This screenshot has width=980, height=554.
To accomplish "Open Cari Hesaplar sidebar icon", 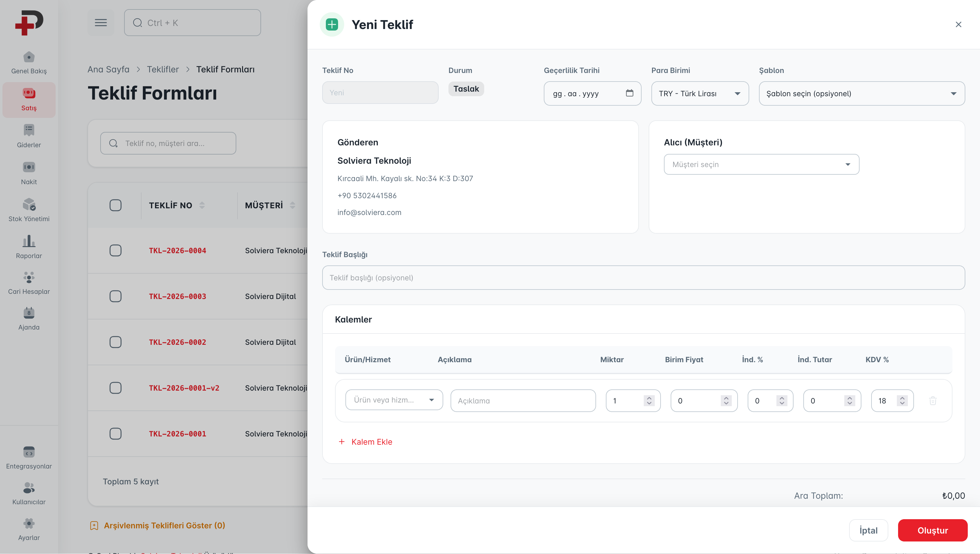I will [29, 283].
